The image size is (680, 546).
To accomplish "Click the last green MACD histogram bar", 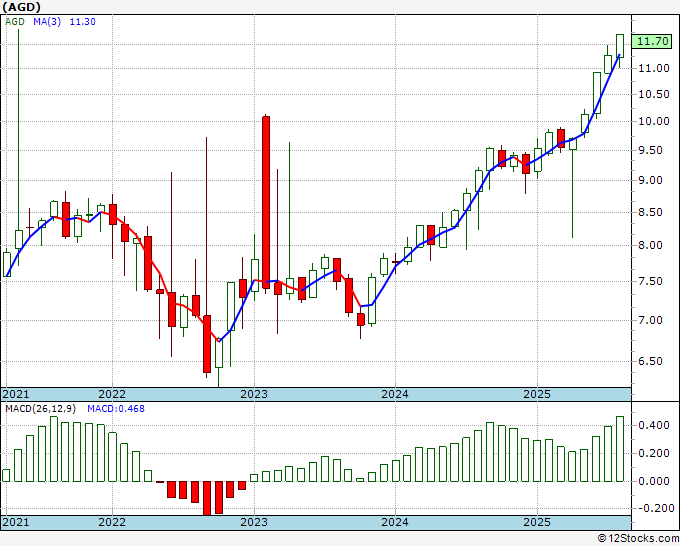I will 620,449.
